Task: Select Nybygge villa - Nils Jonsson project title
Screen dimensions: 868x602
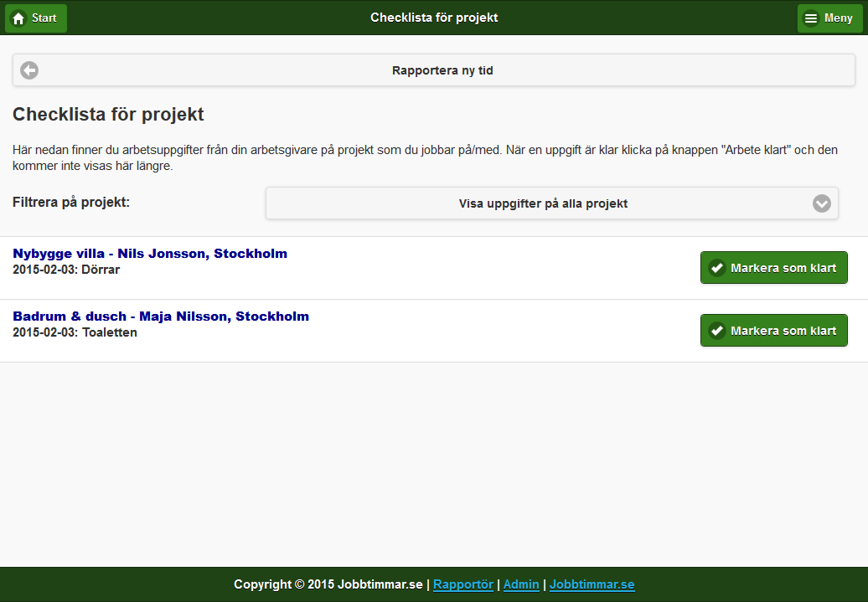Action: (150, 254)
